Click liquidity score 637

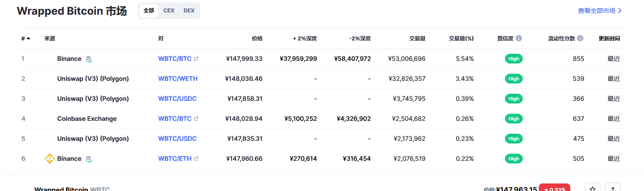(x=578, y=119)
